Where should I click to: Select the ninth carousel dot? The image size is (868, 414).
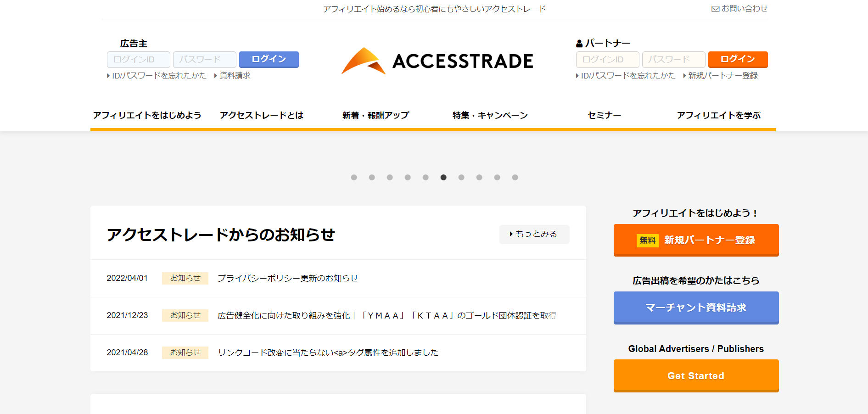(x=497, y=178)
